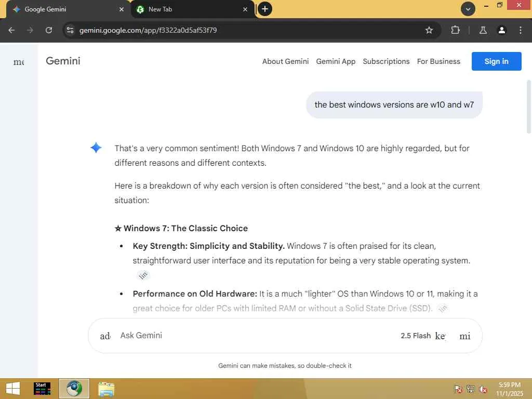Open Gemini sidebar menu icon

click(x=19, y=62)
